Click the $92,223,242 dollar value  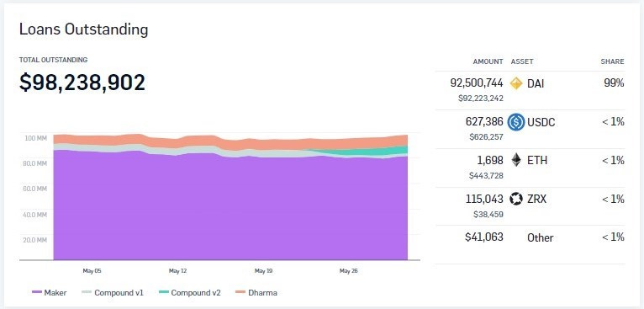pyautogui.click(x=481, y=99)
